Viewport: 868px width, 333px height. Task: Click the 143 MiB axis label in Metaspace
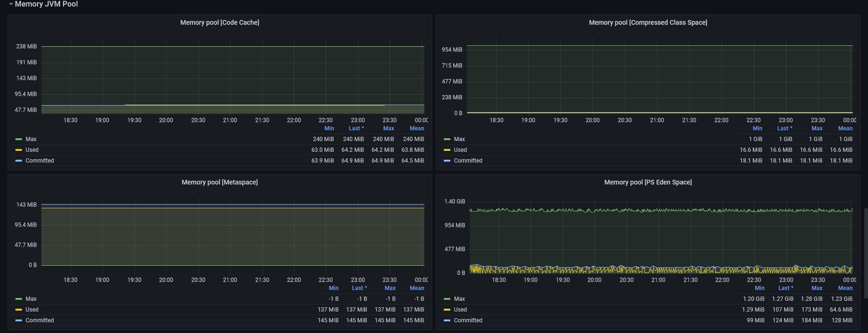(26, 205)
